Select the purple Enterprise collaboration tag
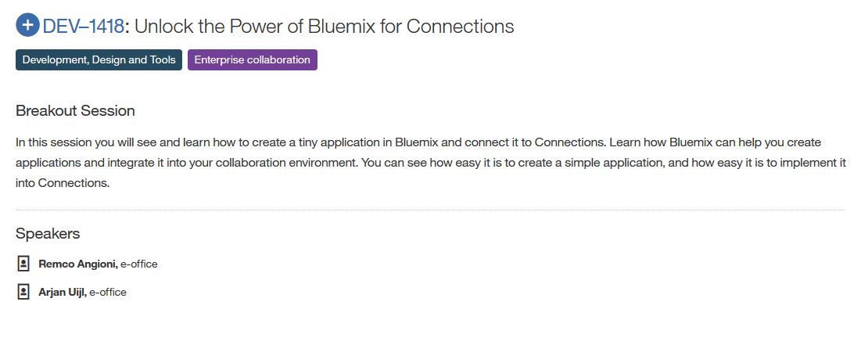Image resolution: width=868 pixels, height=345 pixels. point(252,59)
